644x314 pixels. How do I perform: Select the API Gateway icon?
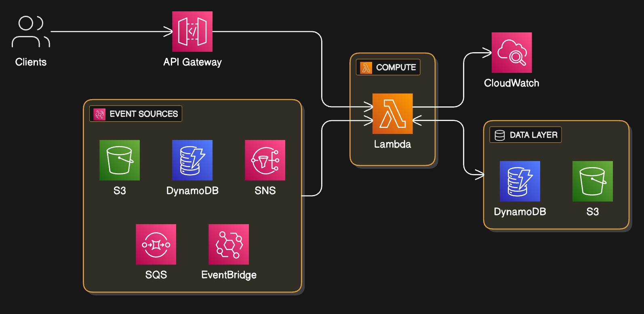coord(192,32)
